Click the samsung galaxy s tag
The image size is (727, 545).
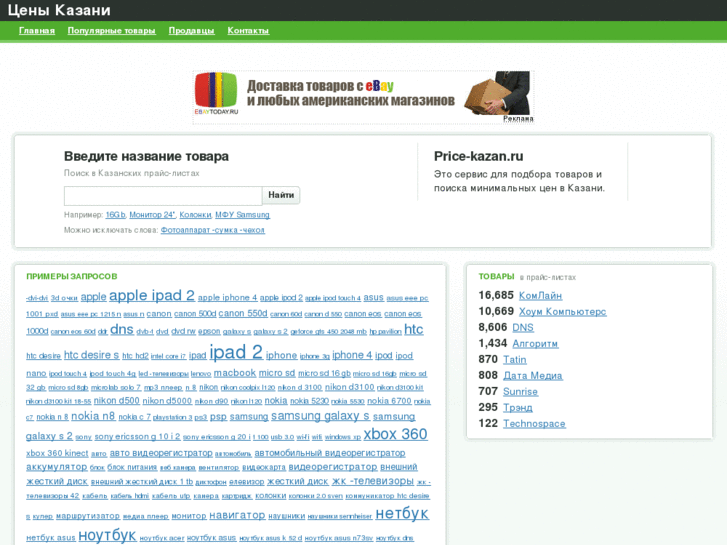(320, 416)
